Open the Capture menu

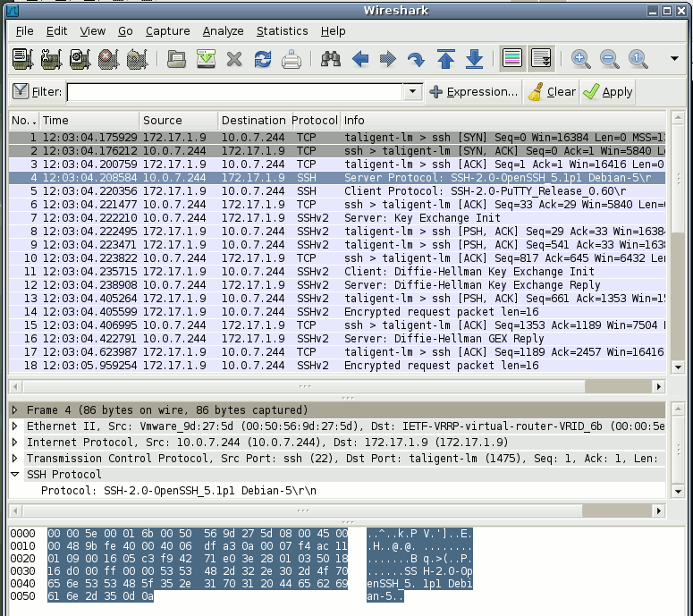pyautogui.click(x=167, y=31)
